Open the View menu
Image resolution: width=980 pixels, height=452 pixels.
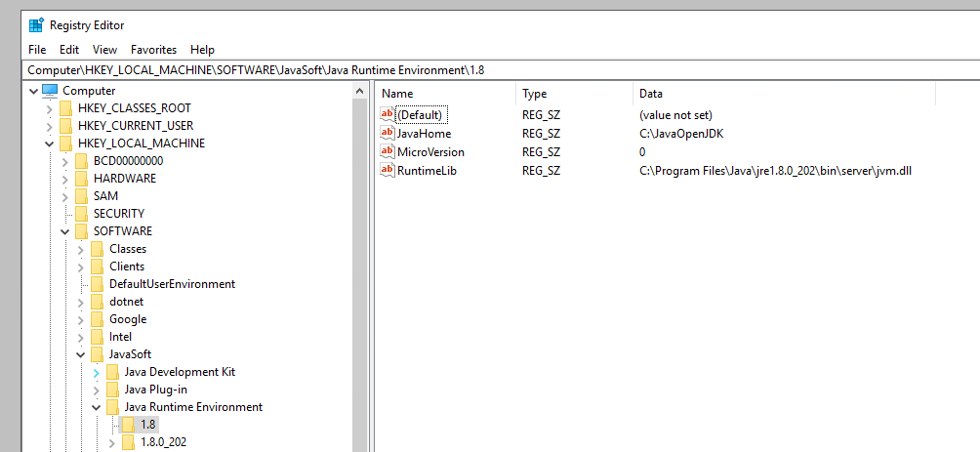[x=104, y=50]
